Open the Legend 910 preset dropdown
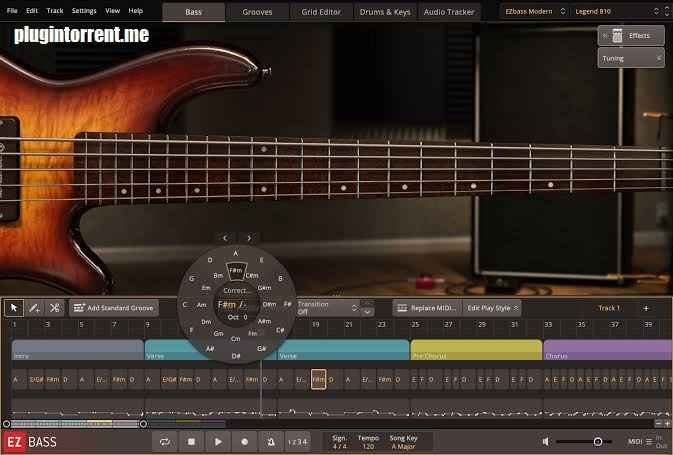 (x=614, y=12)
